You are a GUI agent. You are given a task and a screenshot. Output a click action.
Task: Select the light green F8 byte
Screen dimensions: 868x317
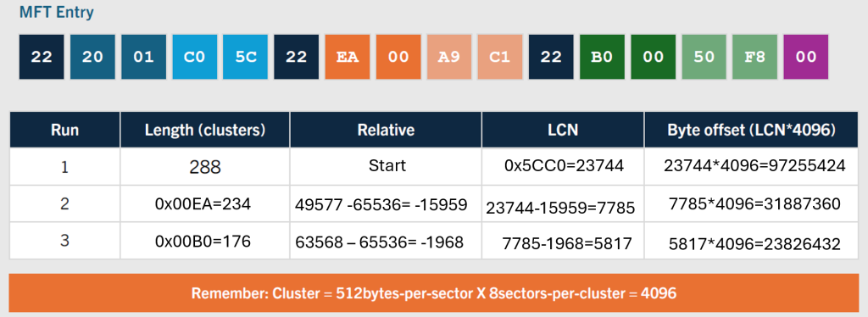tap(754, 57)
